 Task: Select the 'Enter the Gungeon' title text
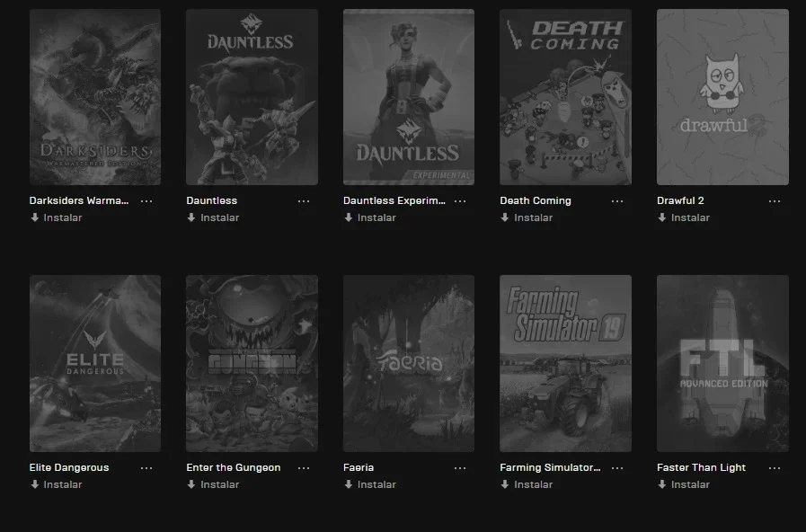click(x=234, y=467)
